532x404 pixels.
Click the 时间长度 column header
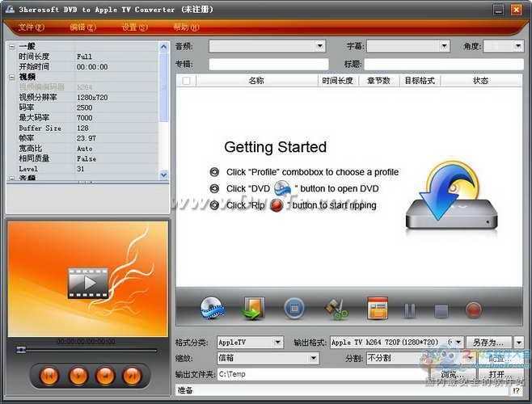(x=338, y=81)
